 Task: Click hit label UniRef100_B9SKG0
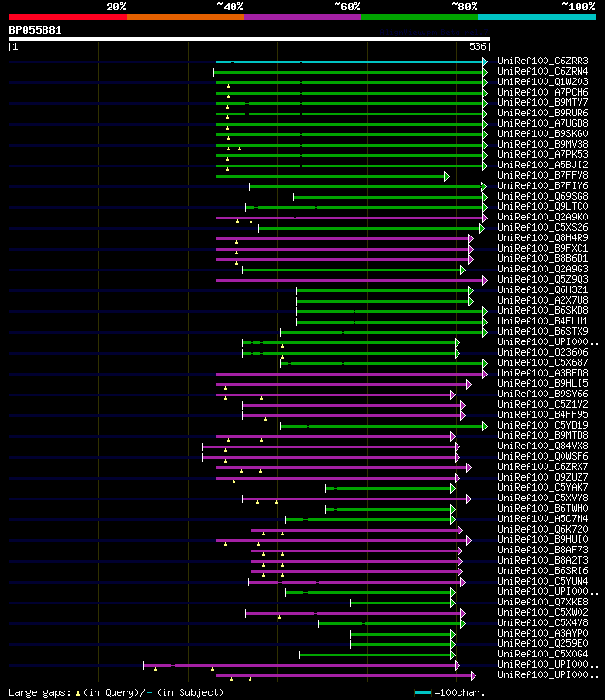(x=543, y=133)
